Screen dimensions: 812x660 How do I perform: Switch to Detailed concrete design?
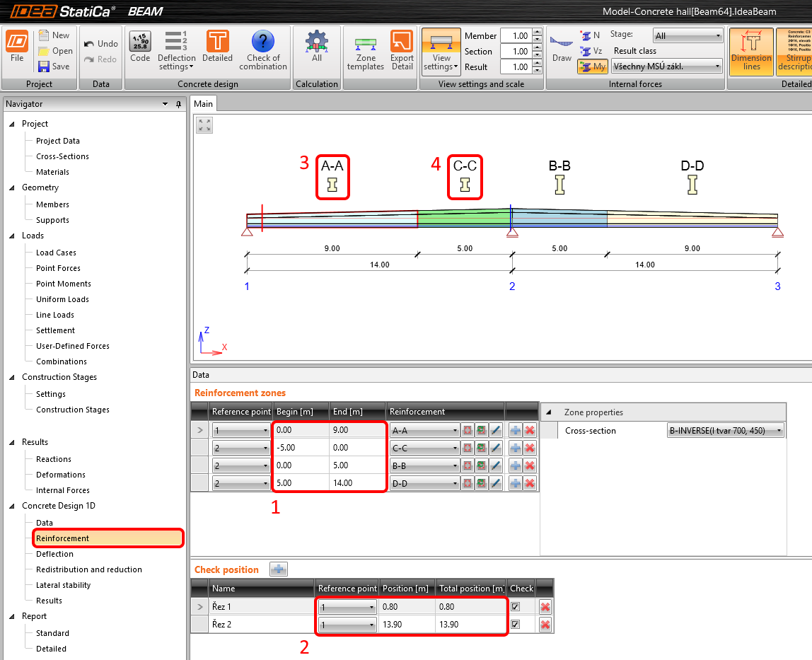tap(218, 47)
